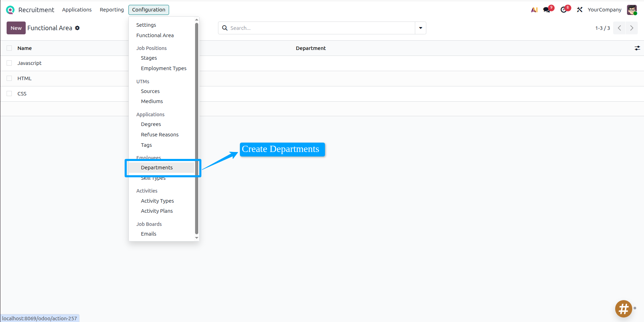Go to next page arrow
Viewport: 644px width, 322px height.
pos(632,28)
